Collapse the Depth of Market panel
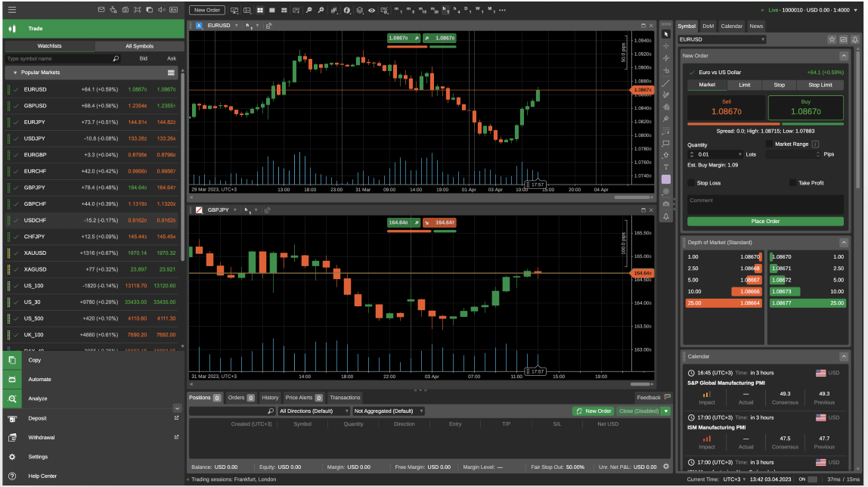 pos(845,242)
